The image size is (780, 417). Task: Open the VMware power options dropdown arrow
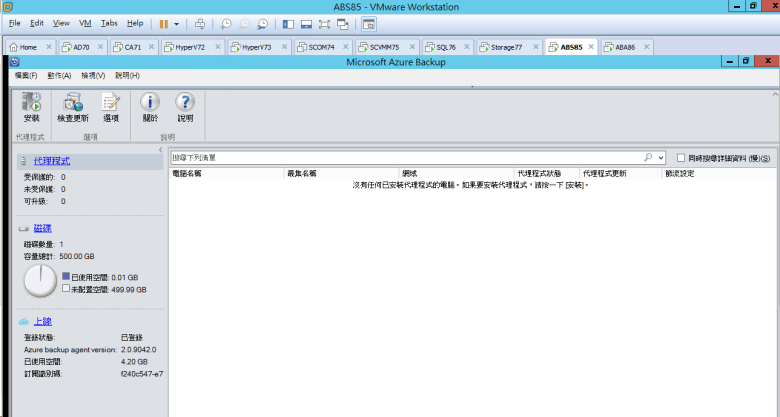(x=177, y=23)
